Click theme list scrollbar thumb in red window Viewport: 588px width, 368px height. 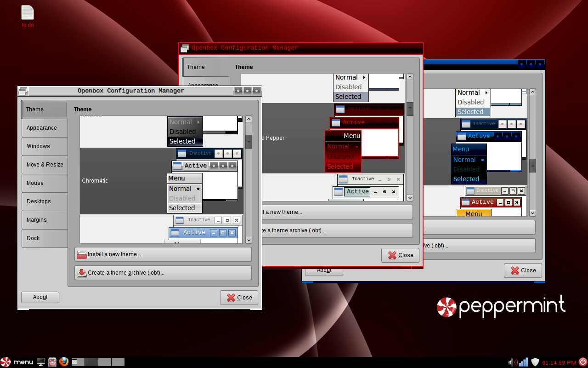pos(410,109)
